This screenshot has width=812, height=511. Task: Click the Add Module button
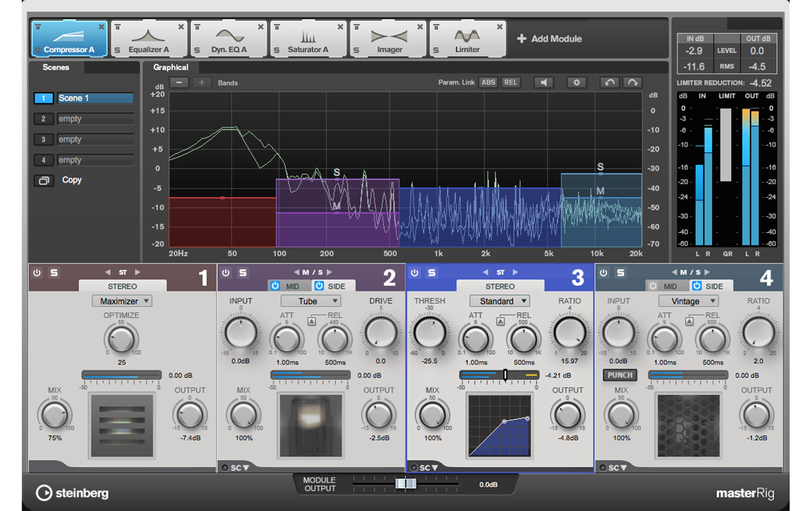(x=550, y=39)
